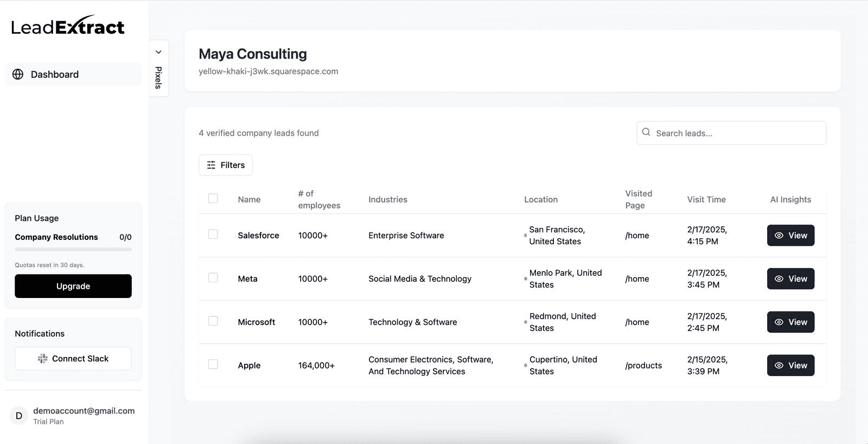The height and width of the screenshot is (444, 868).
Task: Click the Trial Plan label
Action: (x=48, y=422)
